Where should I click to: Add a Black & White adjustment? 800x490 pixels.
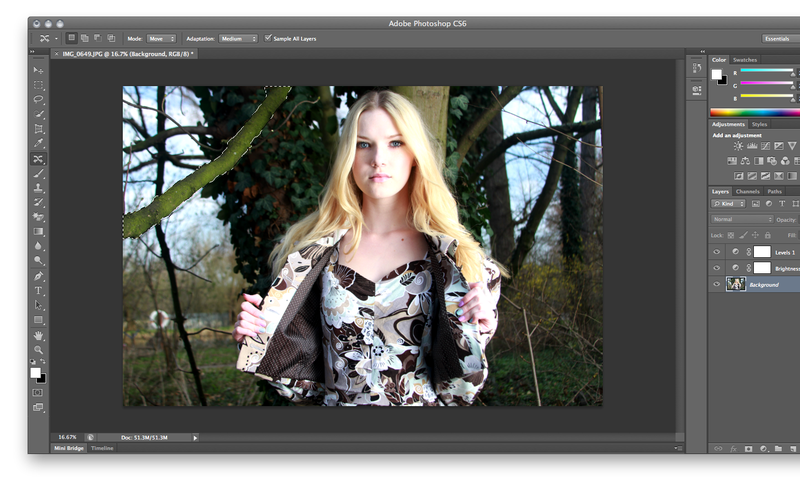pos(759,161)
